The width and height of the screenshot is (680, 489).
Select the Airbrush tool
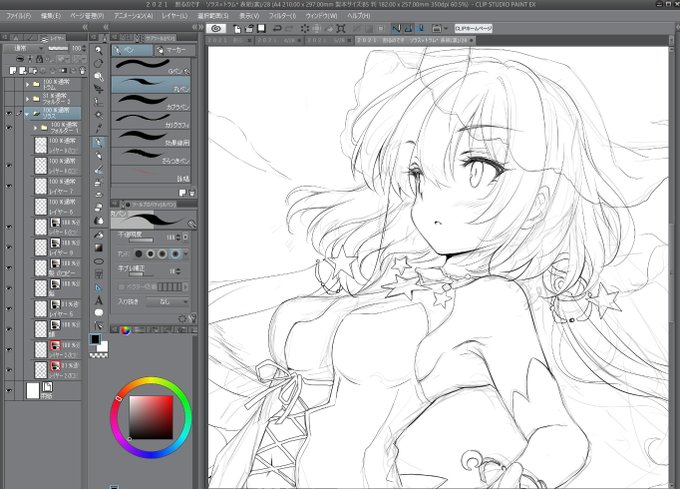click(x=99, y=182)
